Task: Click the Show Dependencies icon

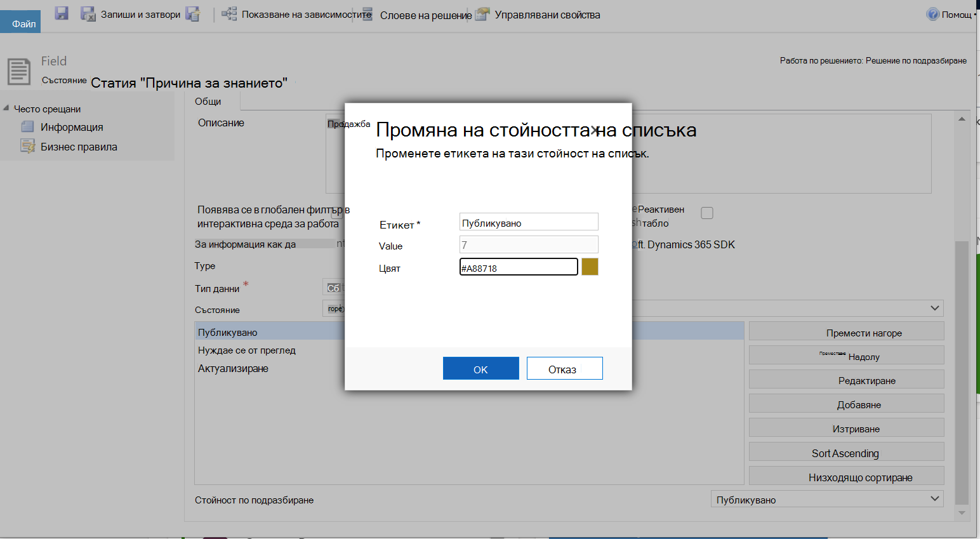Action: (229, 13)
